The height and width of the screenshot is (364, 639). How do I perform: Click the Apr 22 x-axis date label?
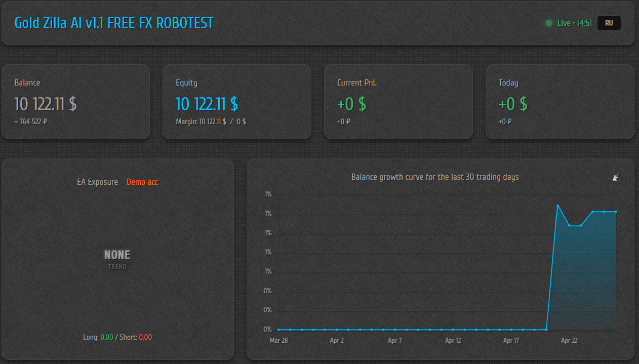point(569,341)
